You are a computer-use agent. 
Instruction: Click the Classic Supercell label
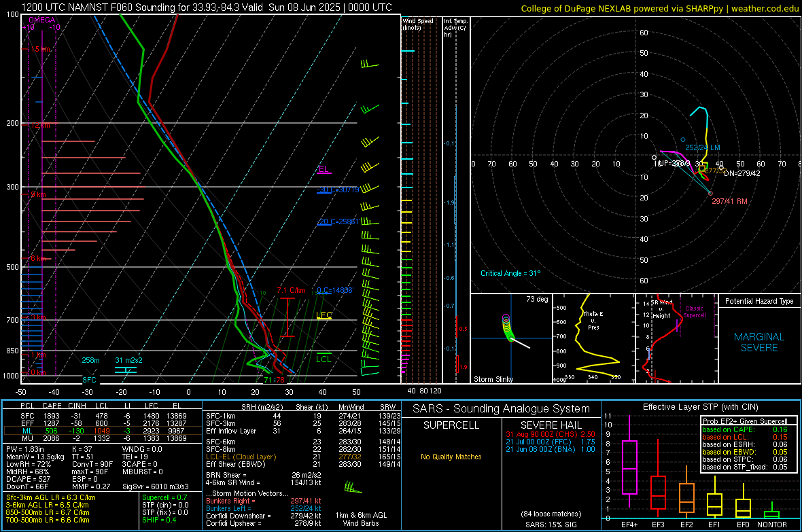694,312
